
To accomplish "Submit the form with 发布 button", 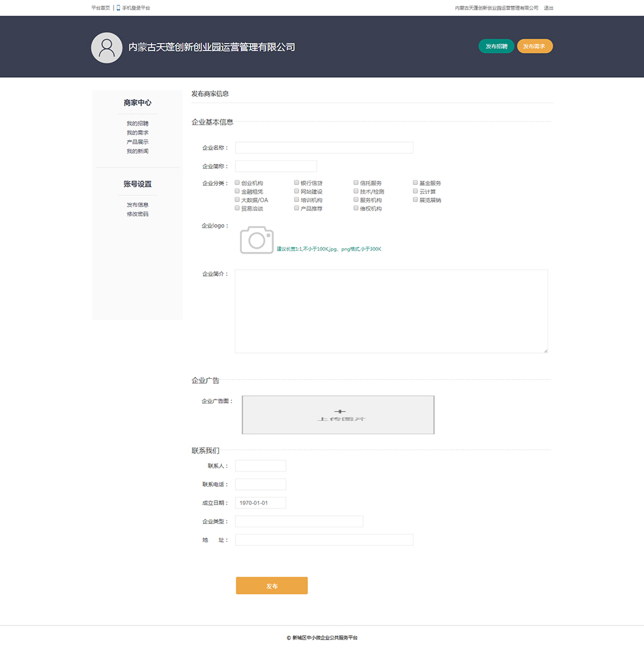I will [x=271, y=586].
